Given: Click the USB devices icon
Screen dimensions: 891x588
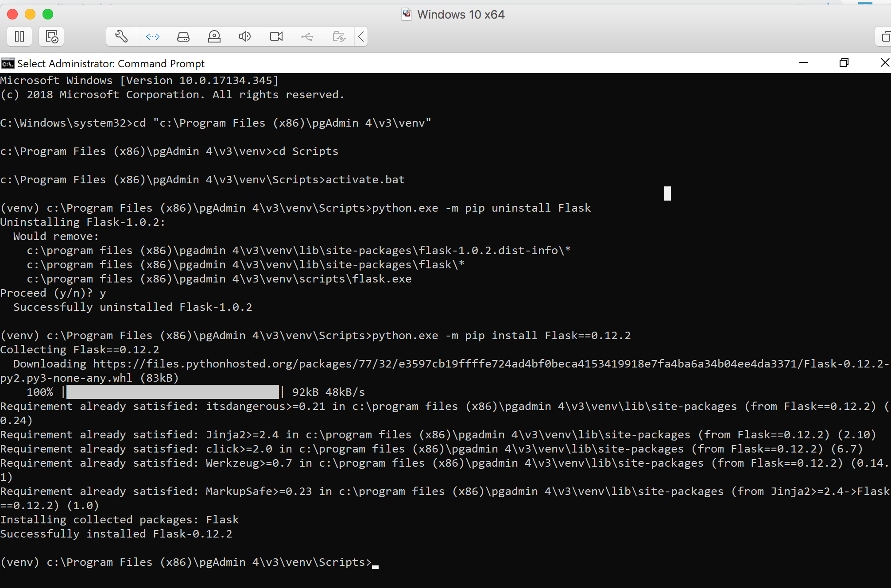Looking at the screenshot, I should (x=307, y=36).
